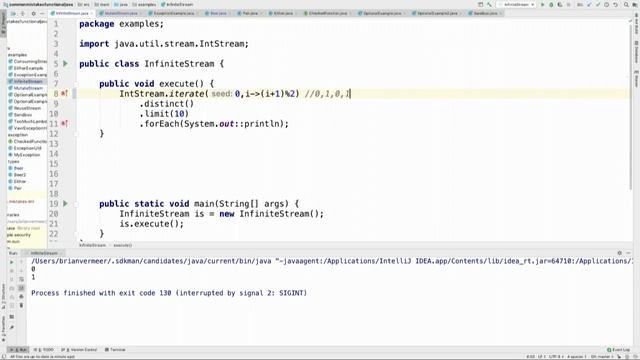Screen dimensions: 640x360
Task: Rerun program in the Run panel
Action: [12, 262]
